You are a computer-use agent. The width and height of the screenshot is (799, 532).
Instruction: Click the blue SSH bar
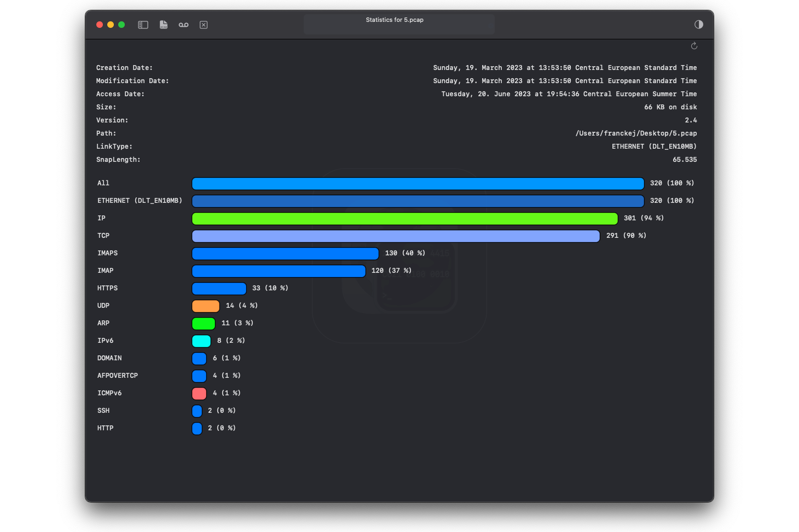pyautogui.click(x=197, y=411)
